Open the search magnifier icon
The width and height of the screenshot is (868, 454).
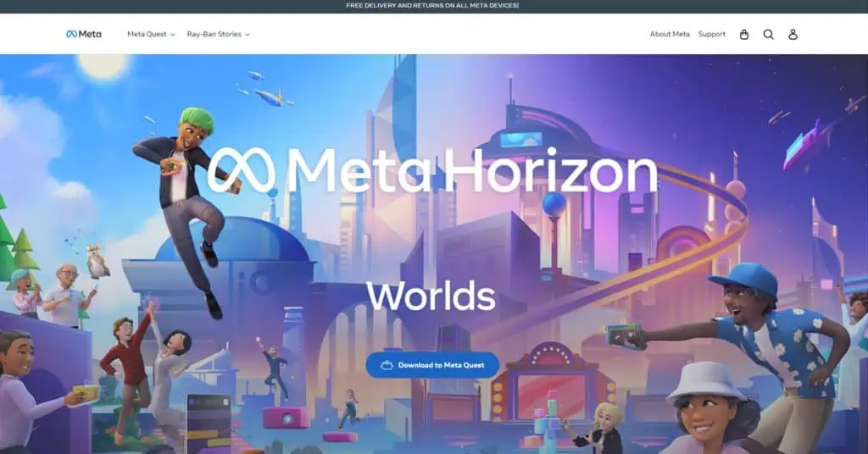point(768,34)
